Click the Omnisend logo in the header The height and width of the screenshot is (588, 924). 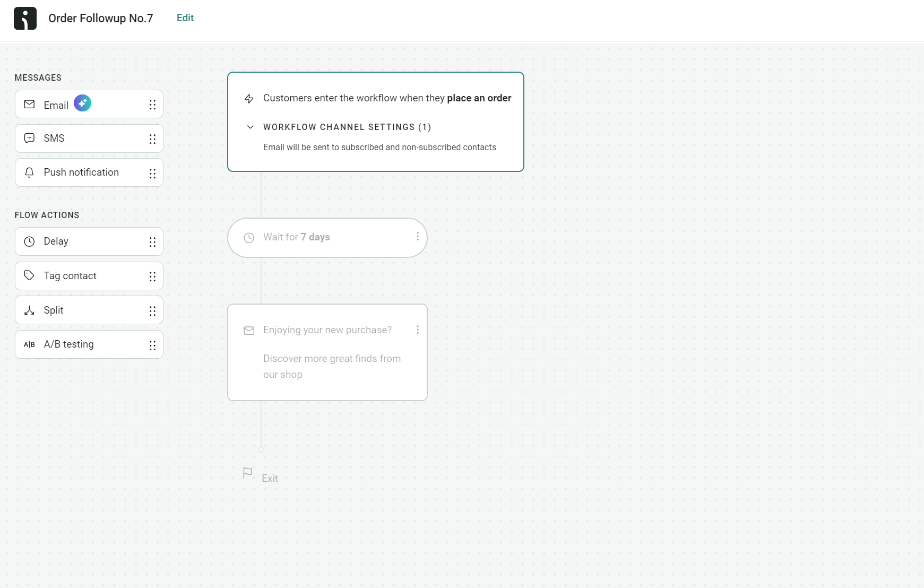point(25,18)
